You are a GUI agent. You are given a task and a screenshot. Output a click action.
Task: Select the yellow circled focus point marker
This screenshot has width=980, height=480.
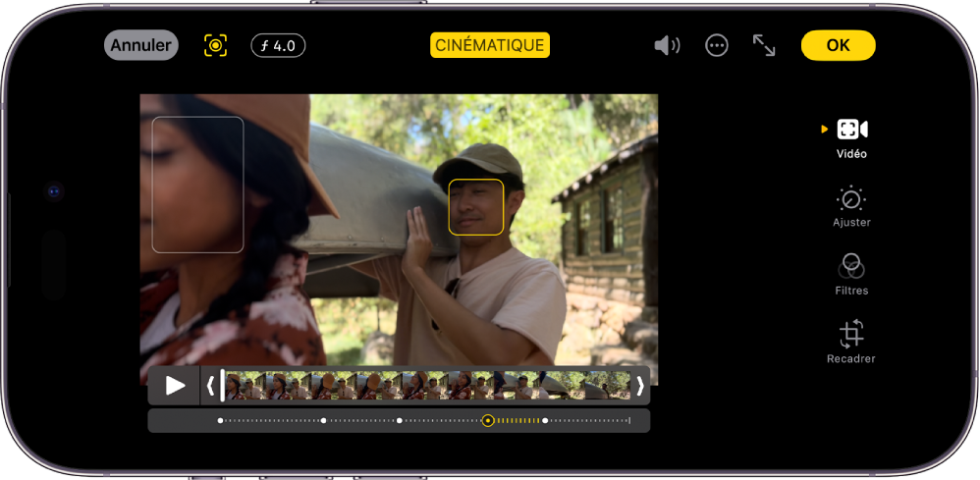pos(488,421)
